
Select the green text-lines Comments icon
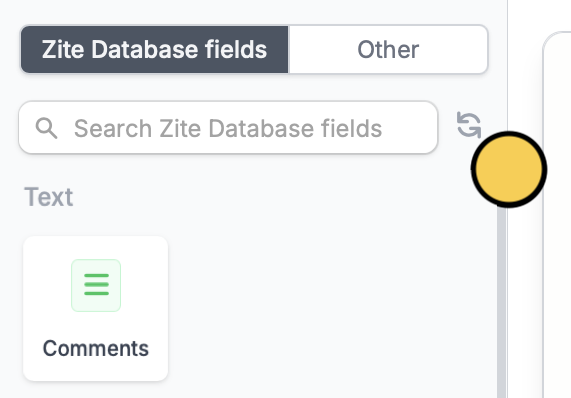[x=96, y=285]
